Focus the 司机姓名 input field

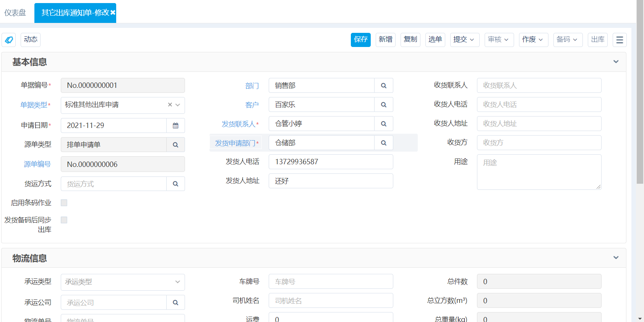coord(331,301)
